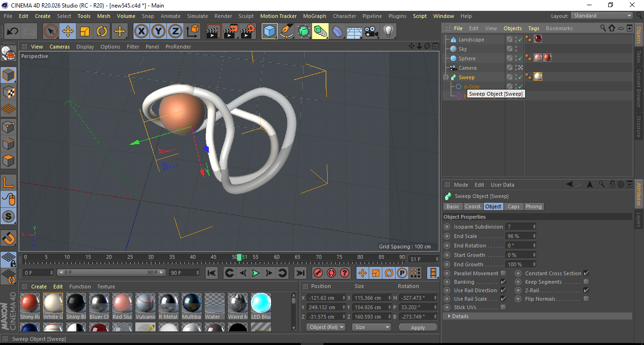
Task: Click the Record Active Objects button
Action: pos(318,273)
